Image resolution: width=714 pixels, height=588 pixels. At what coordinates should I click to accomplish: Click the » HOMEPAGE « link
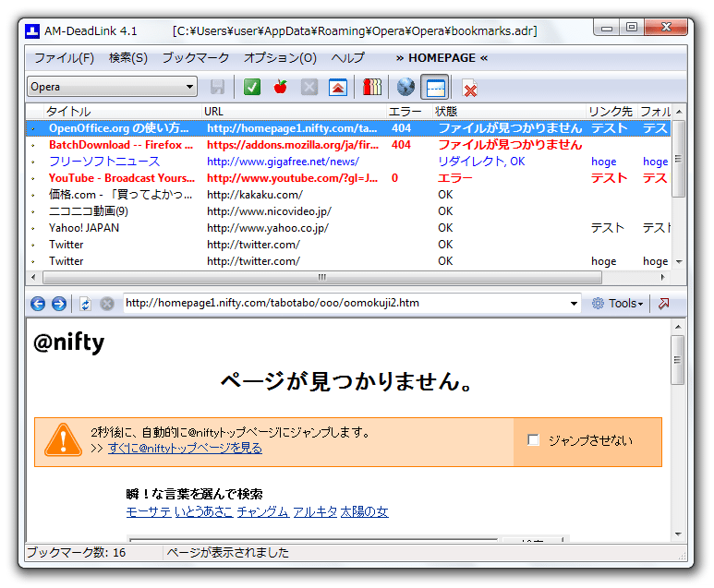(x=442, y=58)
